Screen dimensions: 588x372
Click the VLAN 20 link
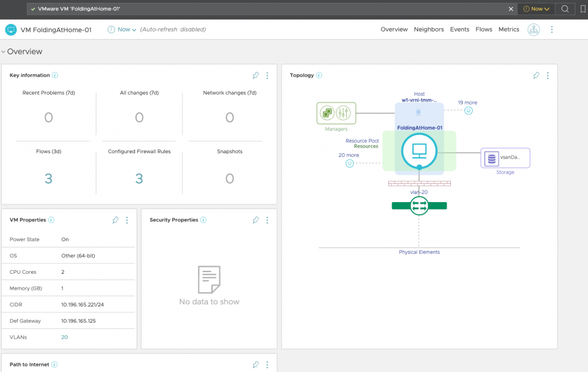click(64, 338)
